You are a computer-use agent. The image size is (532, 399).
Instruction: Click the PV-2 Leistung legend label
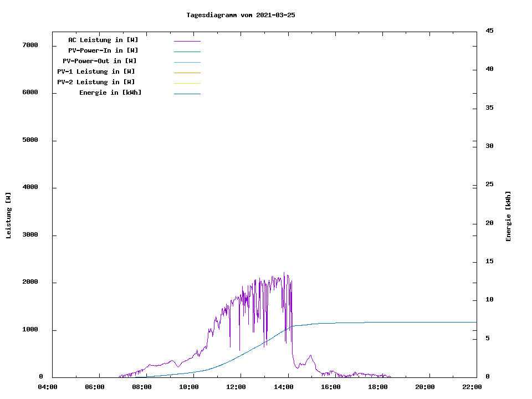(96, 82)
